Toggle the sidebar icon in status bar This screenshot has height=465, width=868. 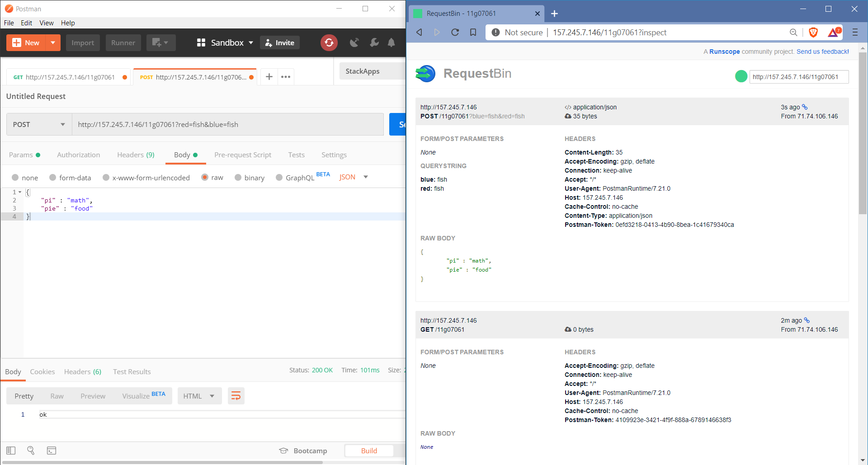coord(11,451)
